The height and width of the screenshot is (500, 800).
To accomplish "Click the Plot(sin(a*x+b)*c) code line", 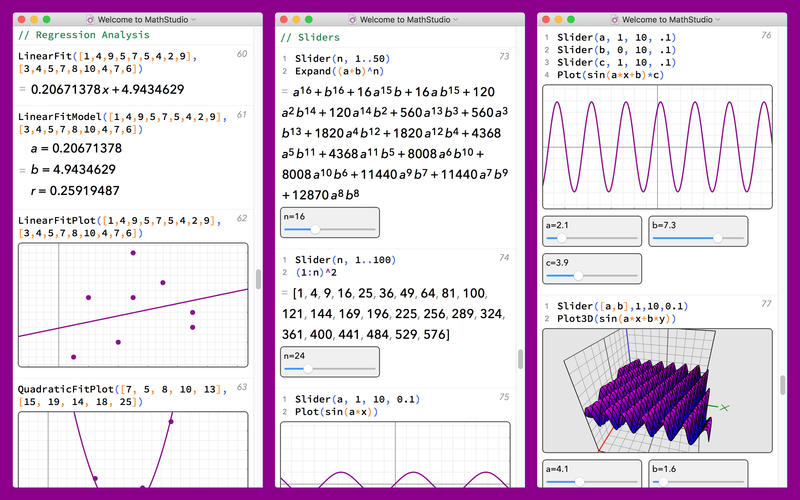I will [610, 75].
